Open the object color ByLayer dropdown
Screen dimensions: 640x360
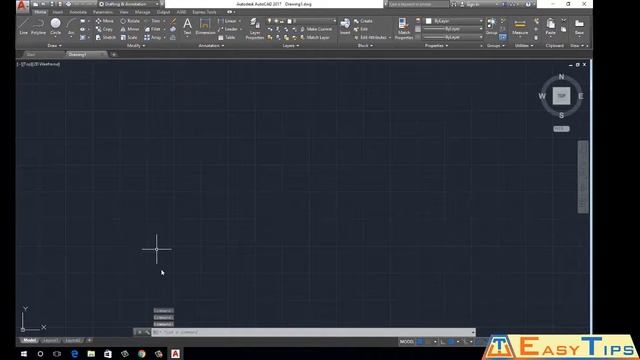tap(454, 21)
